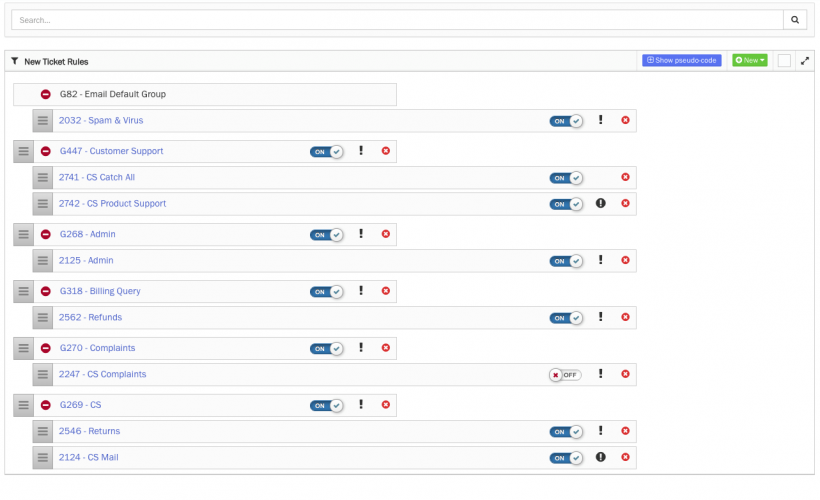
Task: Delete the 2032 Spam & Virus rule
Action: pos(626,121)
